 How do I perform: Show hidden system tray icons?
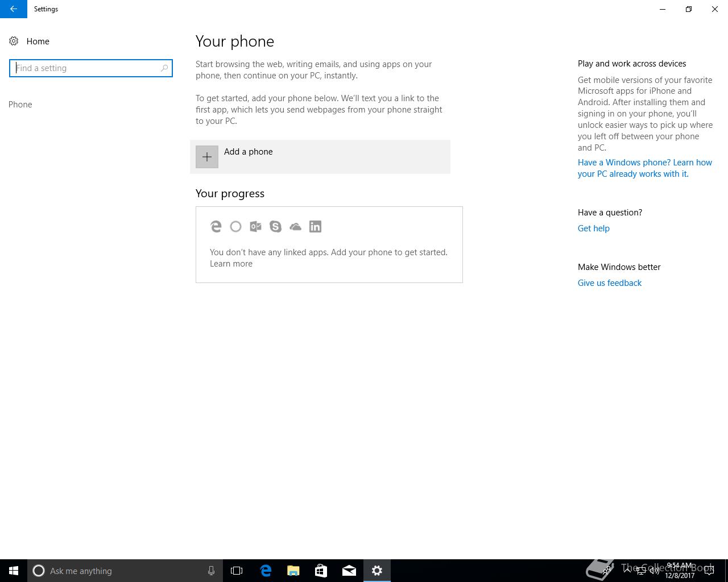(627, 570)
